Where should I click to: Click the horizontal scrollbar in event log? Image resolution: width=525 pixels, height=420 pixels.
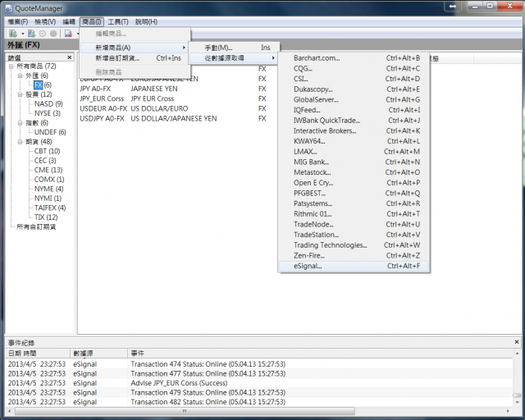coord(185,411)
